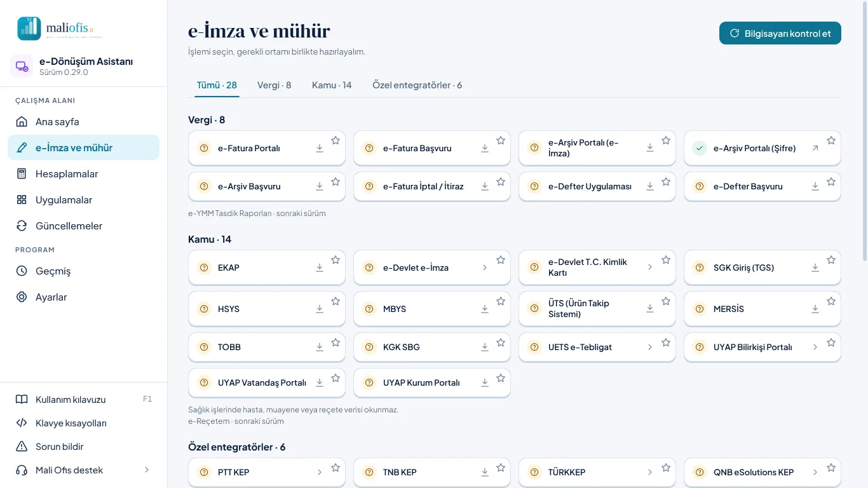Favorite the e-Fatura Portalı card with star
868x488 pixels.
tap(336, 140)
